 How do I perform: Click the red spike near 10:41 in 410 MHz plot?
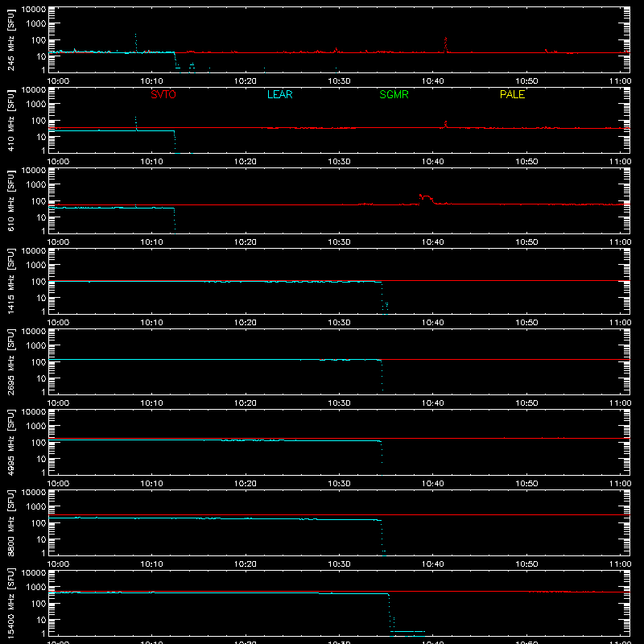[x=446, y=124]
